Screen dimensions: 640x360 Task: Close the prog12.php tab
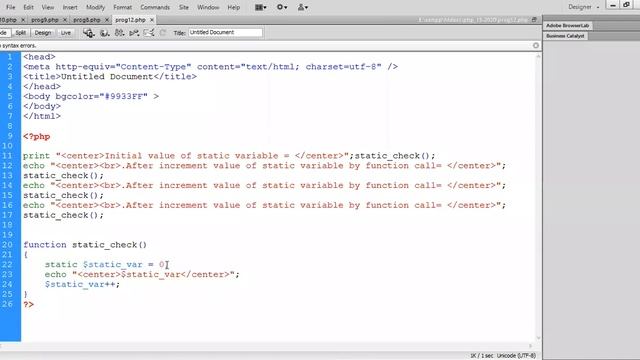click(152, 20)
